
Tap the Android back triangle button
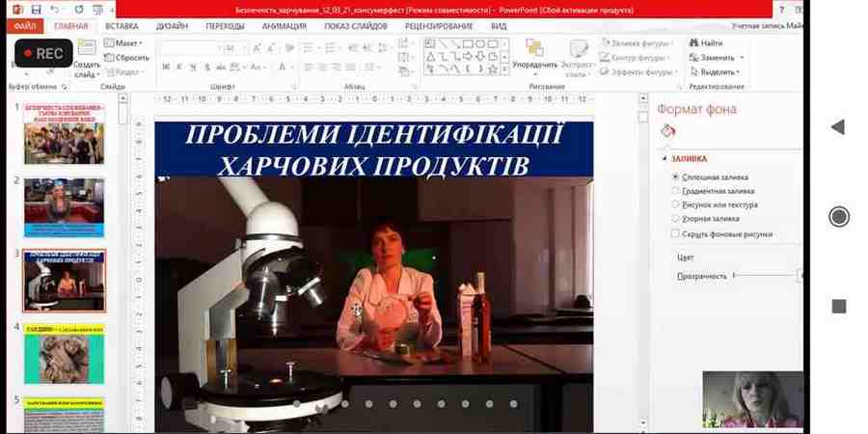click(x=837, y=127)
